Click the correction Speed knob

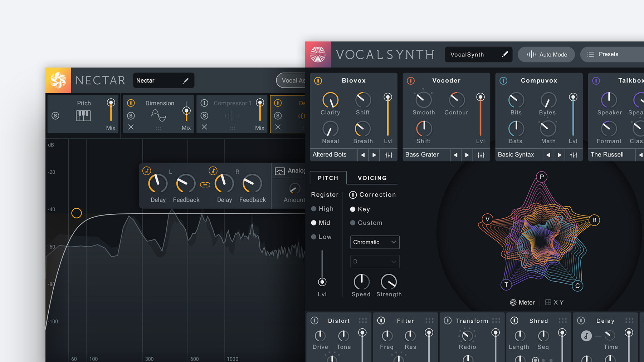(x=361, y=282)
